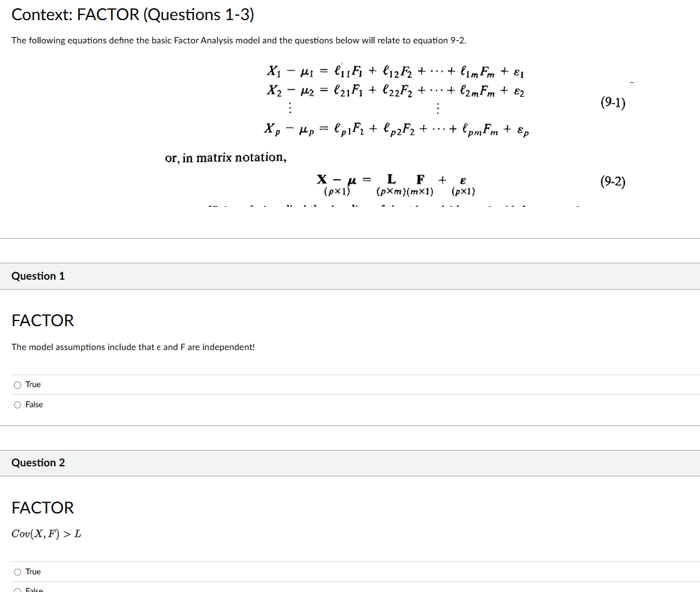Select True for Question 2

pyautogui.click(x=18, y=572)
